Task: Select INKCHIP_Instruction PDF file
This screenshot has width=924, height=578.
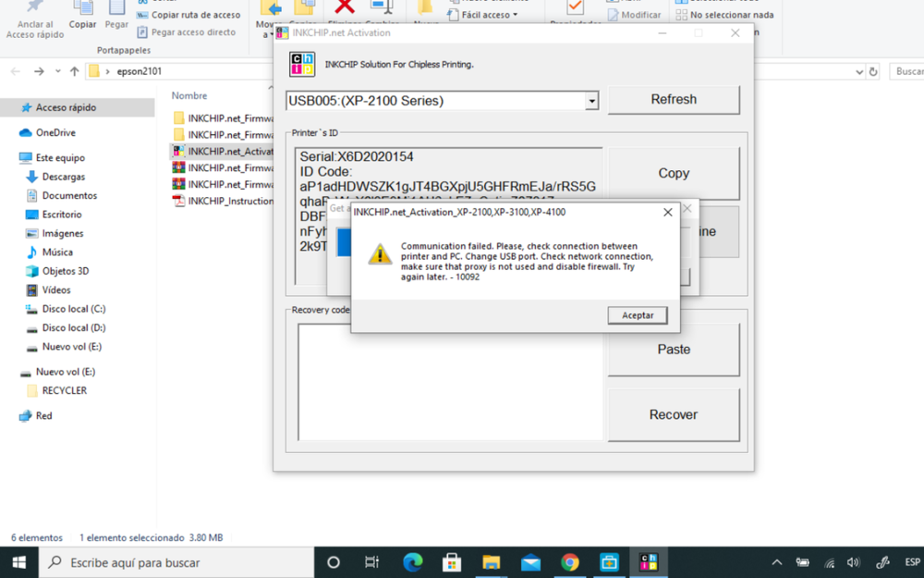Action: 230,201
